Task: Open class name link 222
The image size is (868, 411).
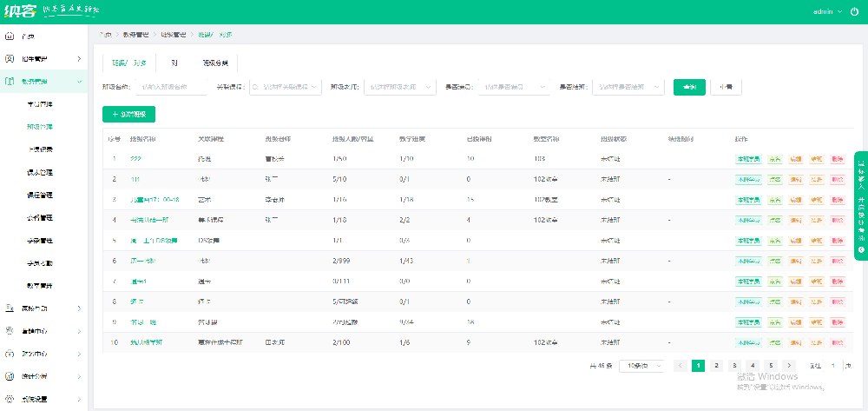Action: (135, 159)
